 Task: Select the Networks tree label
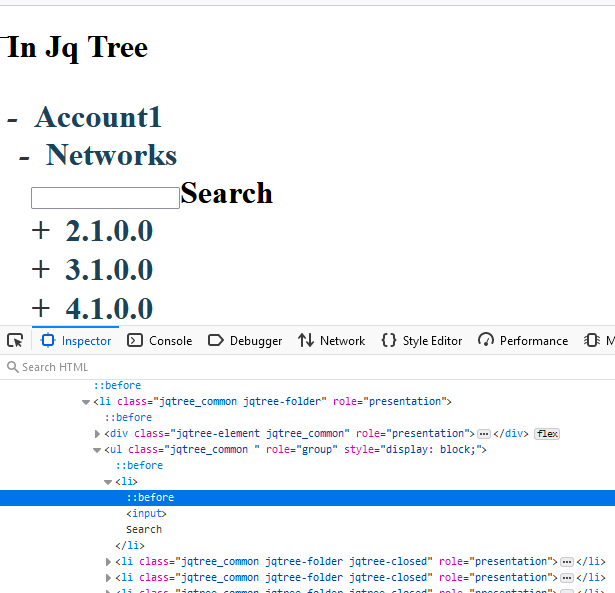(x=111, y=155)
